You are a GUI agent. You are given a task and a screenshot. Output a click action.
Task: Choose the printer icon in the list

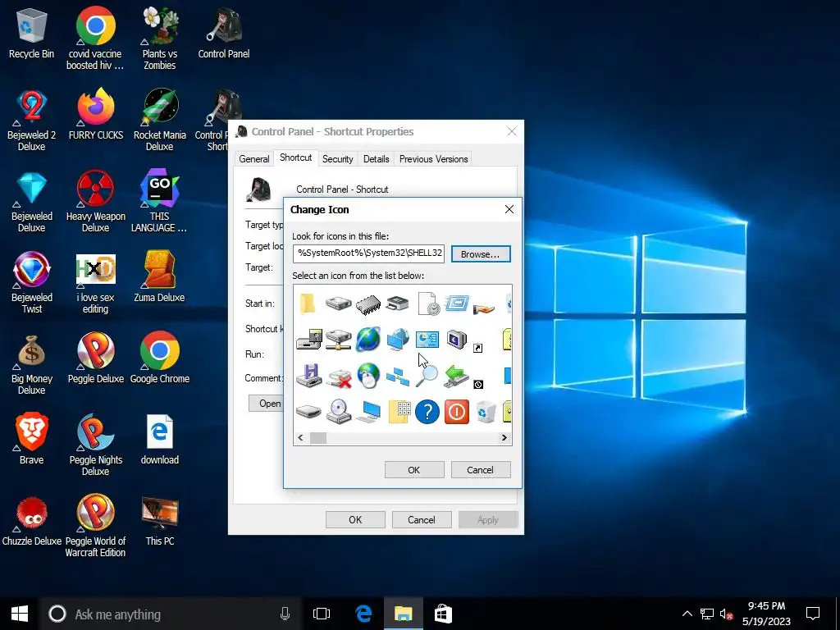click(397, 304)
